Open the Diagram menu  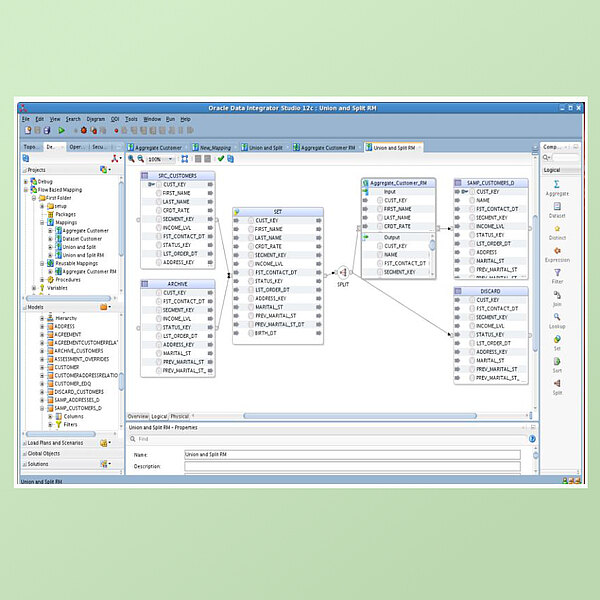pos(95,119)
